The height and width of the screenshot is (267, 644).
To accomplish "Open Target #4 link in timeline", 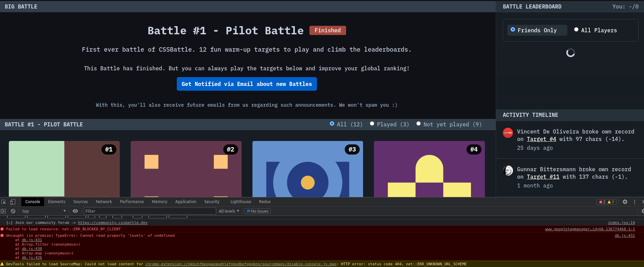I will coord(541,139).
